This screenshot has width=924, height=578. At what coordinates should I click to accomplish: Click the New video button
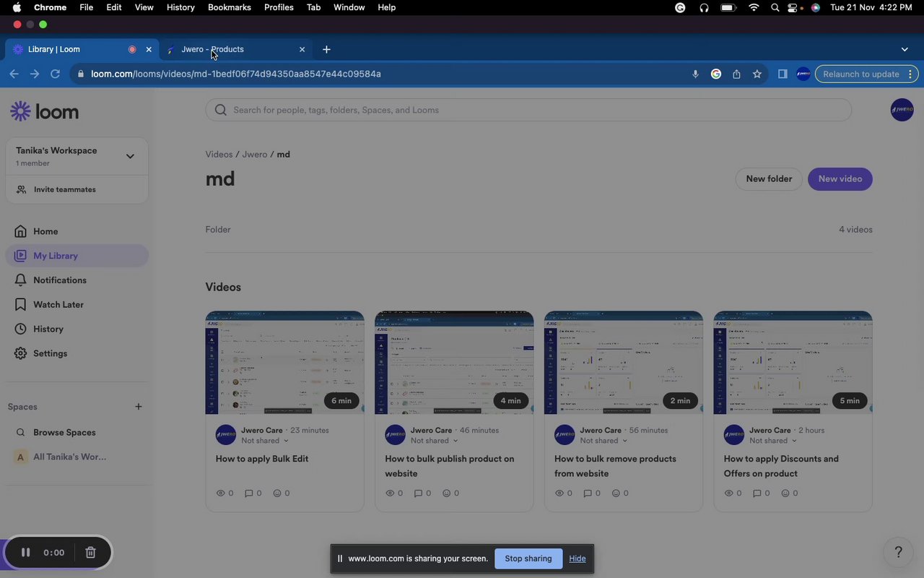840,179
